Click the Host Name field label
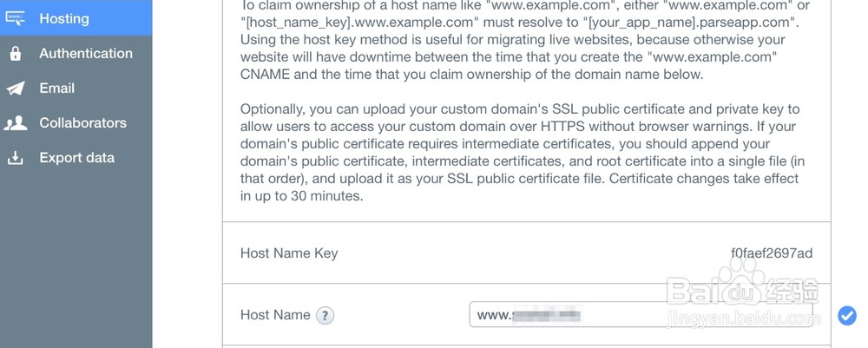Image resolution: width=868 pixels, height=348 pixels. click(274, 315)
